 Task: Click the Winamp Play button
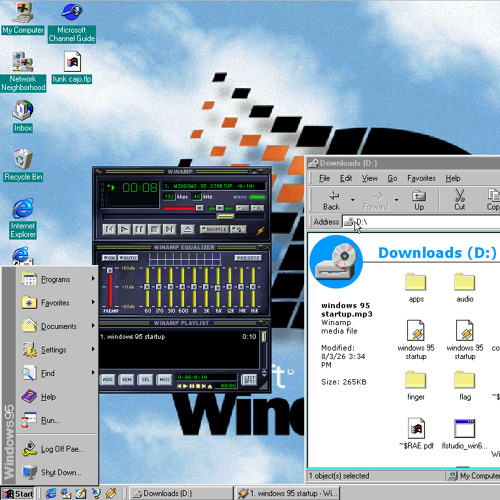(124, 229)
